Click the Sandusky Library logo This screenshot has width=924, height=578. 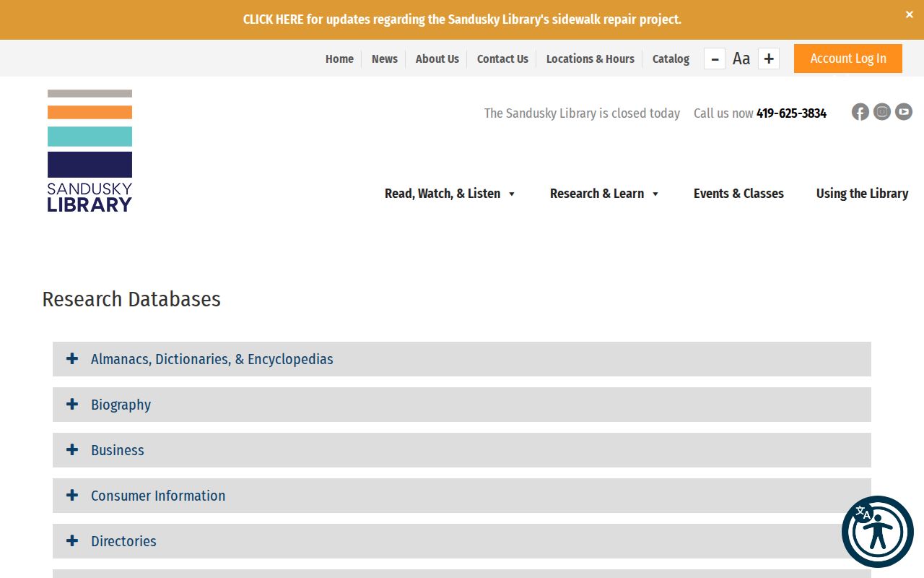click(90, 150)
